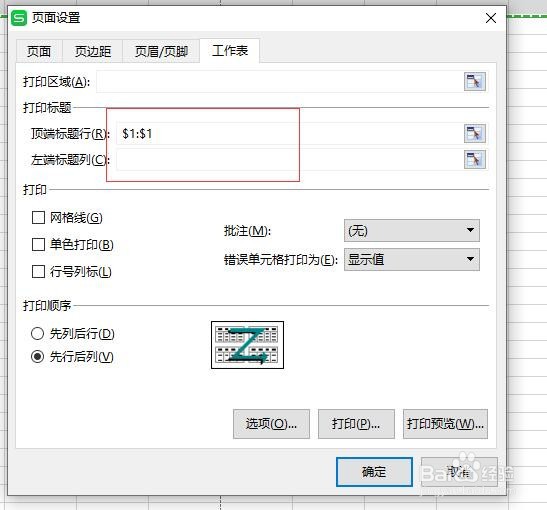The image size is (547, 510).
Task: Close the 页面设置 dialog
Action: pyautogui.click(x=491, y=18)
